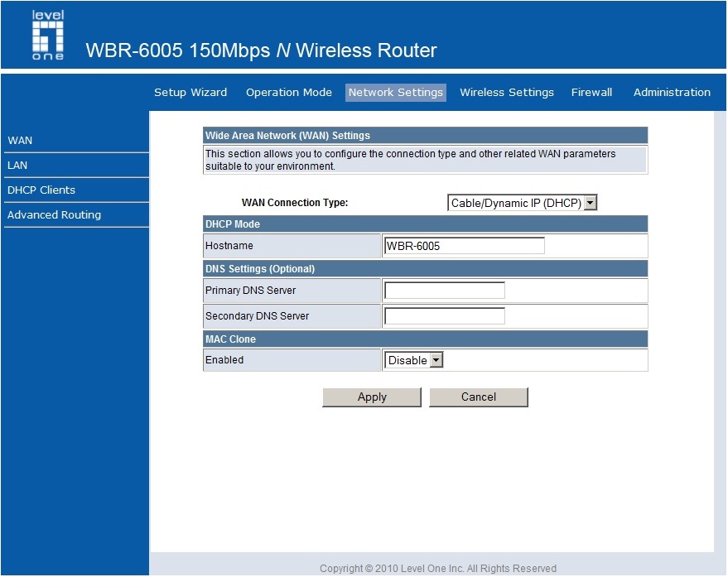Open the Setup Wizard tab

click(x=190, y=93)
